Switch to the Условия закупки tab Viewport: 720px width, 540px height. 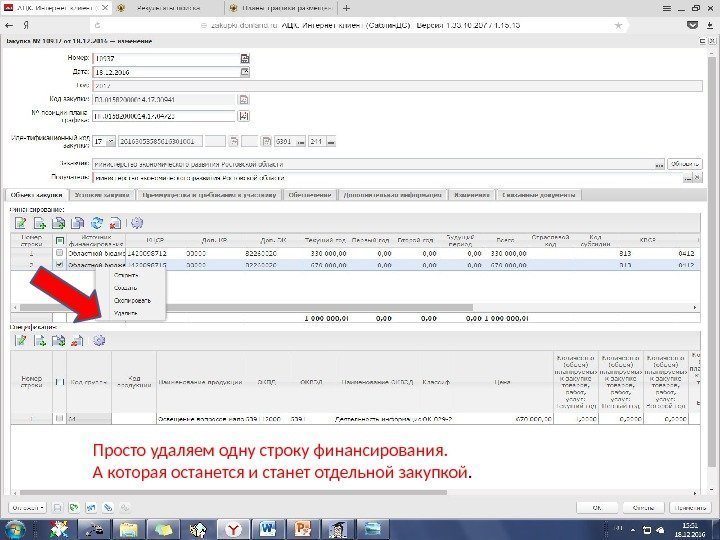102,195
